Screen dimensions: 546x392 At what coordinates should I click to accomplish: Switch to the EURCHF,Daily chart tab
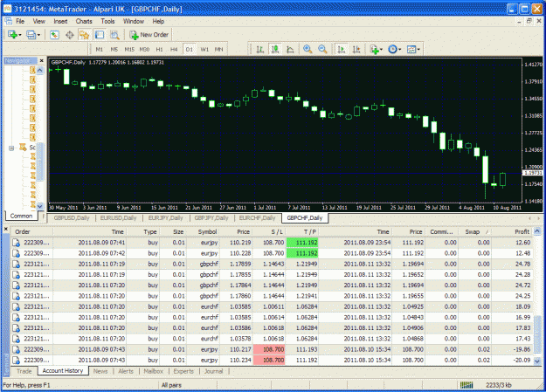coord(257,218)
